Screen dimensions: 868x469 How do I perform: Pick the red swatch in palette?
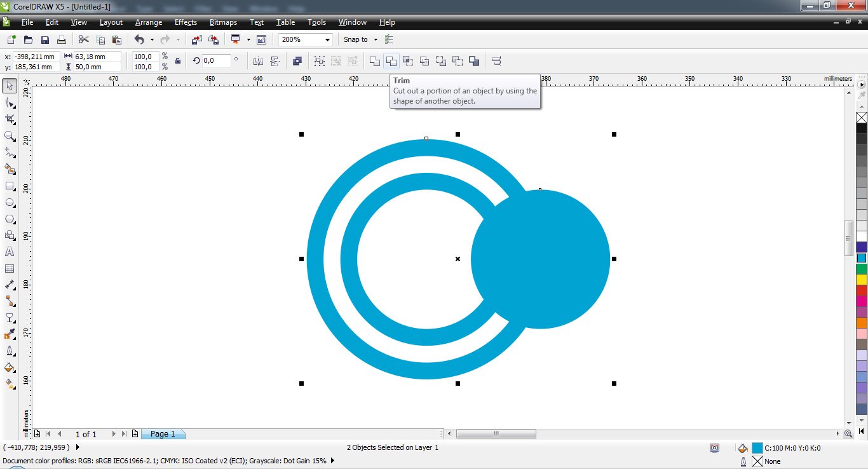862,290
